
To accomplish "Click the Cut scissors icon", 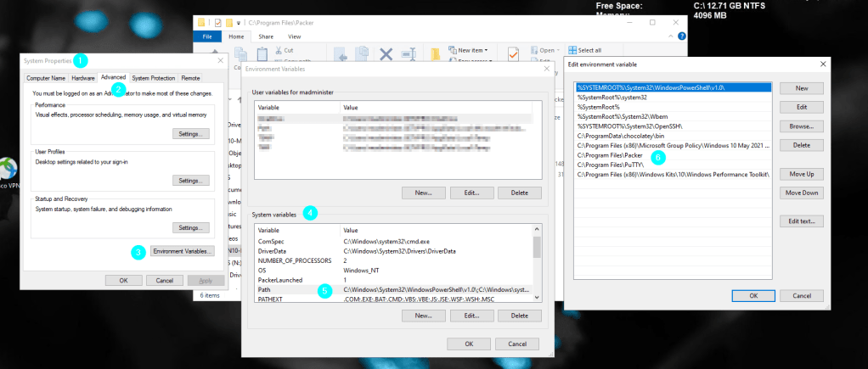I will tap(278, 50).
